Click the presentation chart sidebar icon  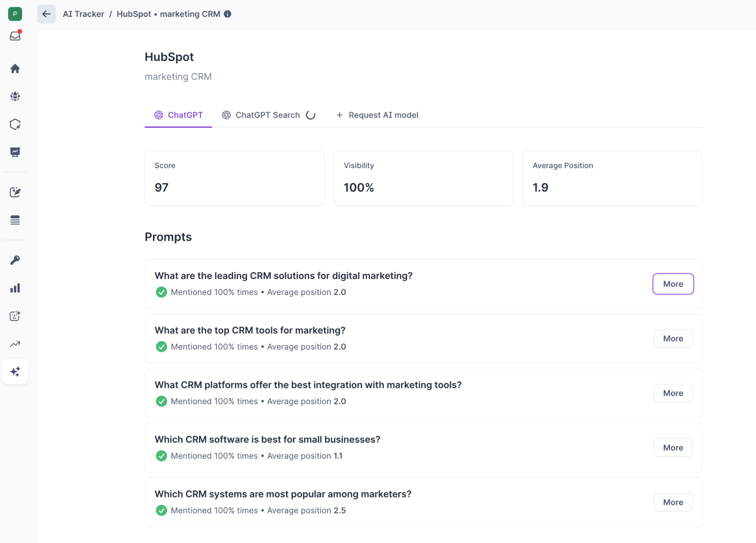pos(15,152)
